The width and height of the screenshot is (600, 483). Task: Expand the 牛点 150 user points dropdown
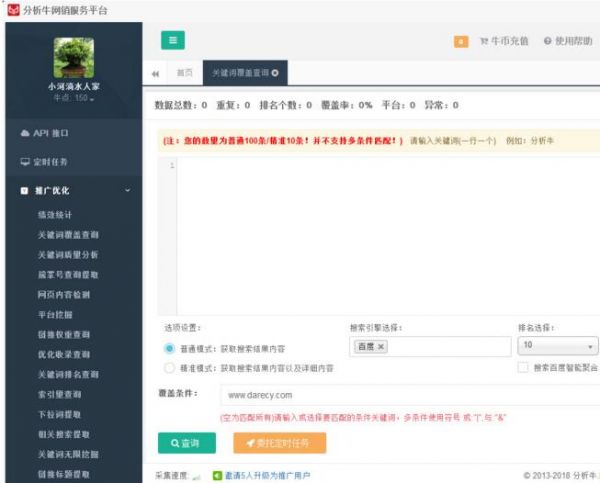[73, 98]
